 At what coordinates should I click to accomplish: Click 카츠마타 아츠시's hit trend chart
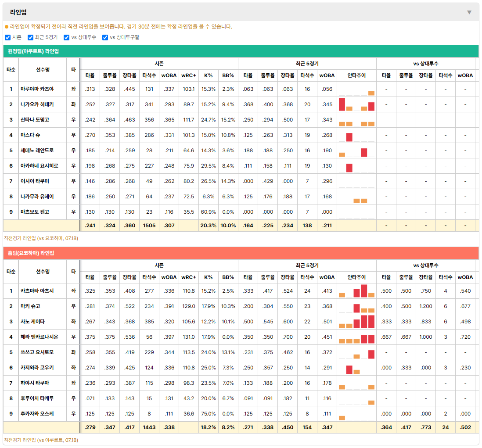pyautogui.click(x=356, y=291)
